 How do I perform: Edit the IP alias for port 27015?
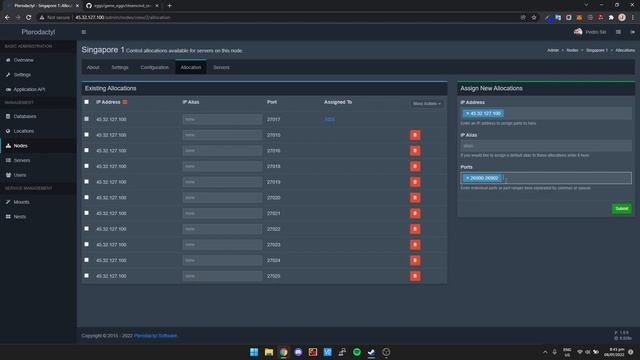(x=222, y=135)
